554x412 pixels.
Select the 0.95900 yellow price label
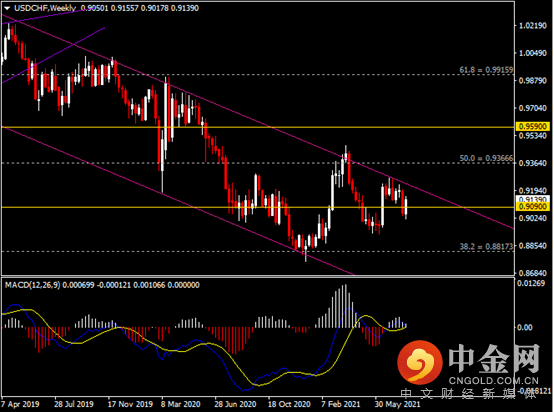pos(533,126)
